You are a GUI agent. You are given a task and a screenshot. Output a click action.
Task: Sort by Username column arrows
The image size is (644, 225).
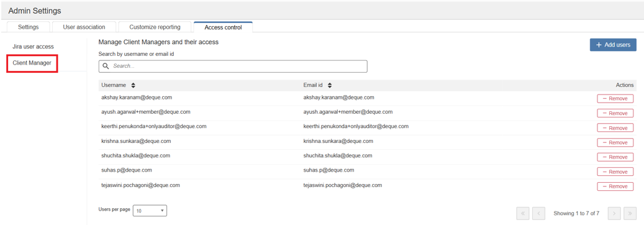click(133, 85)
